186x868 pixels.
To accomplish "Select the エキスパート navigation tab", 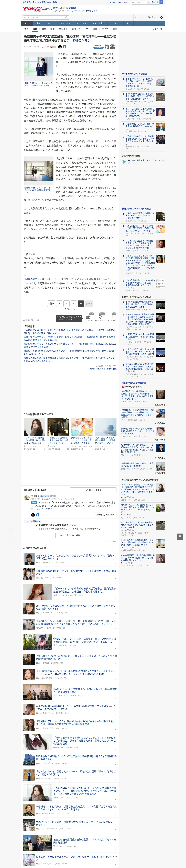I will [x=64, y=24].
